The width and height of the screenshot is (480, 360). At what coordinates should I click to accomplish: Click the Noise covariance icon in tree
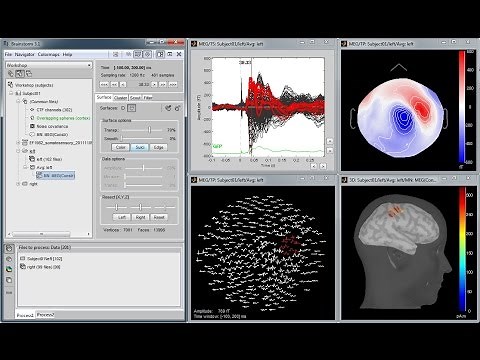pos(32,126)
